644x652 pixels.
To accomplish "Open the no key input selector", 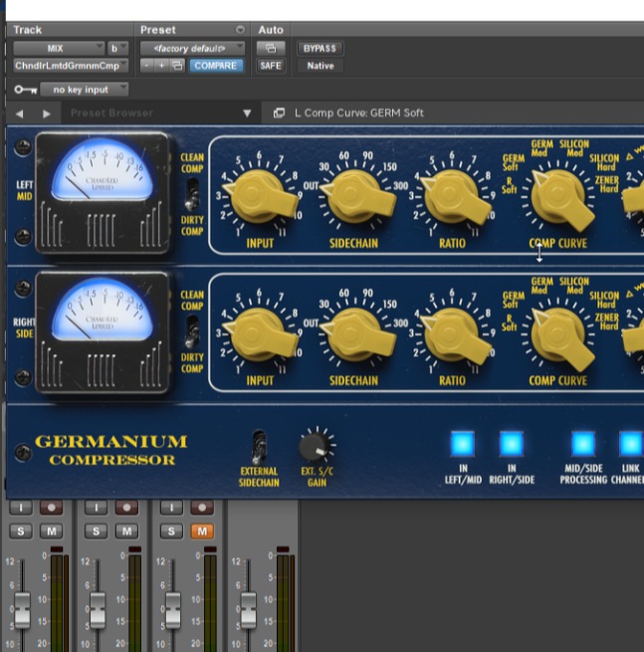I will 84,90.
